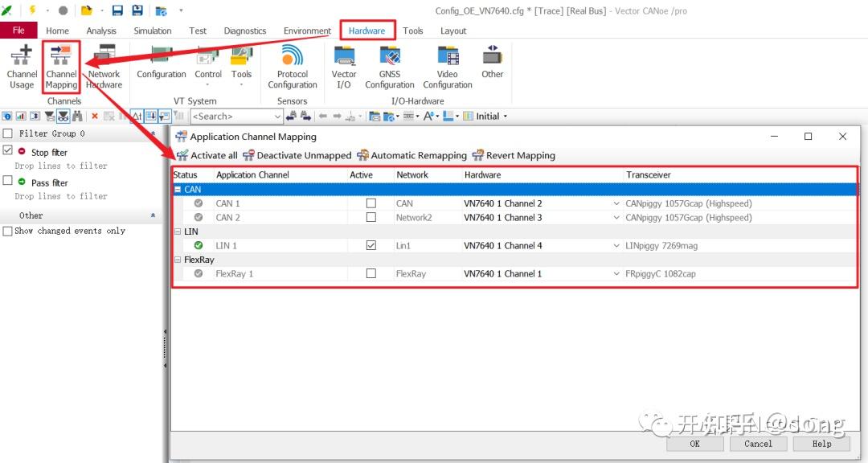The image size is (868, 463).
Task: Click the Other I/O-Hardware icon
Action: pyautogui.click(x=492, y=62)
